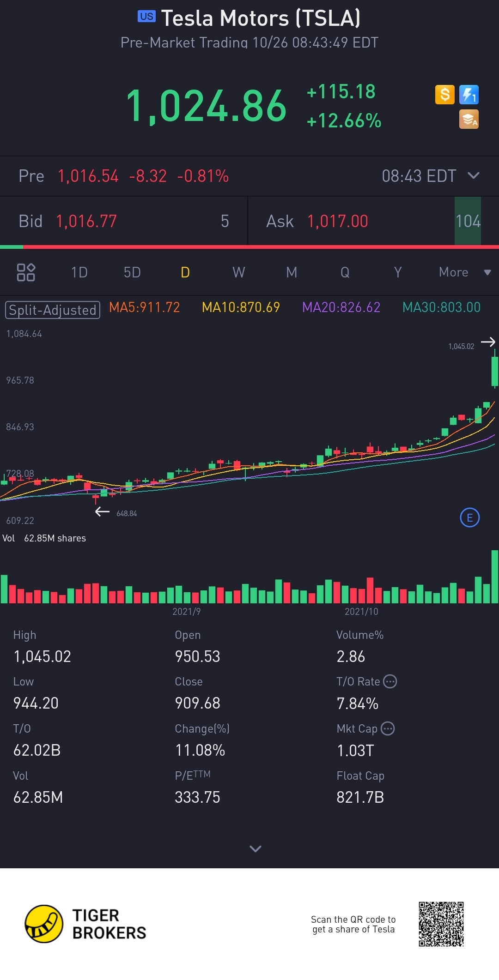This screenshot has width=499, height=980.
Task: Tap the chart high label 1,045.02
Action: click(x=461, y=346)
